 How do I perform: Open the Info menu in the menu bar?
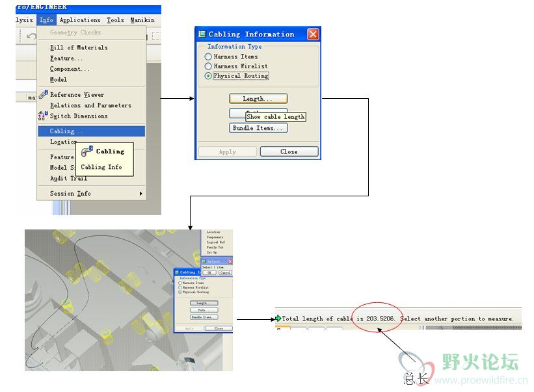click(x=46, y=20)
